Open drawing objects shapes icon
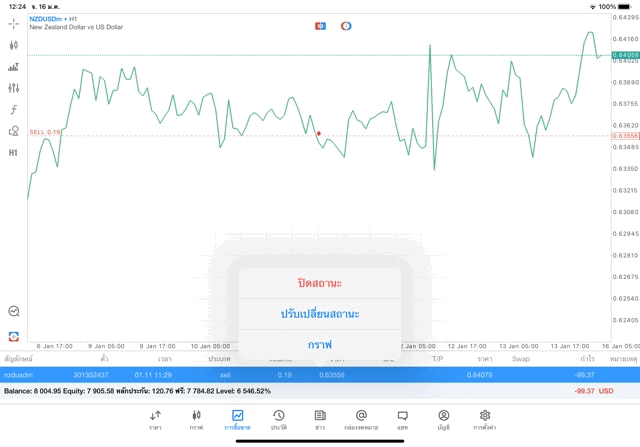Viewport: 640px width, 447px height. (x=13, y=131)
